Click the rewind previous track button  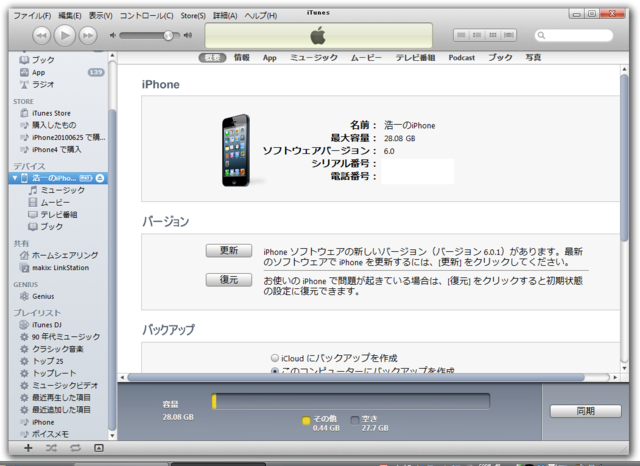click(x=42, y=36)
